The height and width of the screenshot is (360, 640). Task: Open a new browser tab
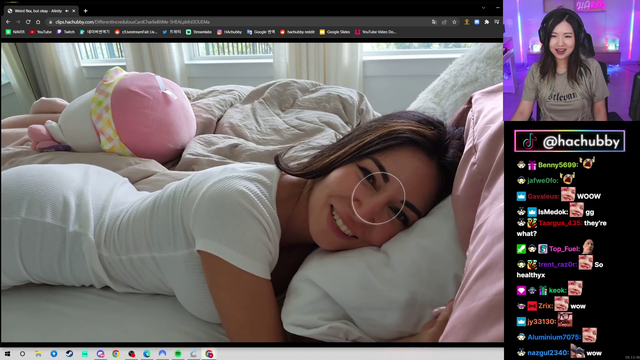[x=85, y=11]
